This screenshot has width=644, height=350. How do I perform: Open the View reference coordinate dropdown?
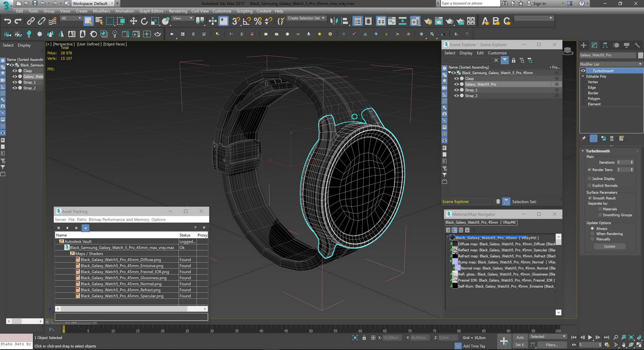[183, 18]
